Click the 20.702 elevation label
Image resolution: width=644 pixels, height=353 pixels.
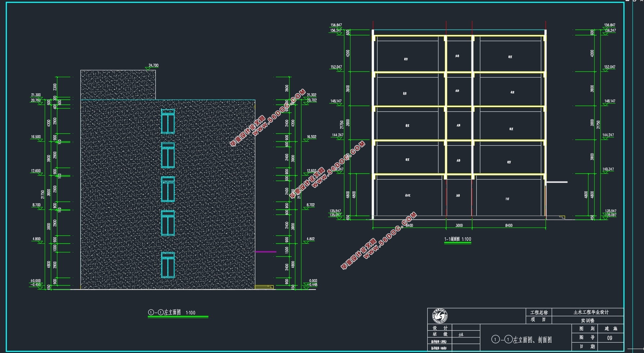(x=312, y=100)
